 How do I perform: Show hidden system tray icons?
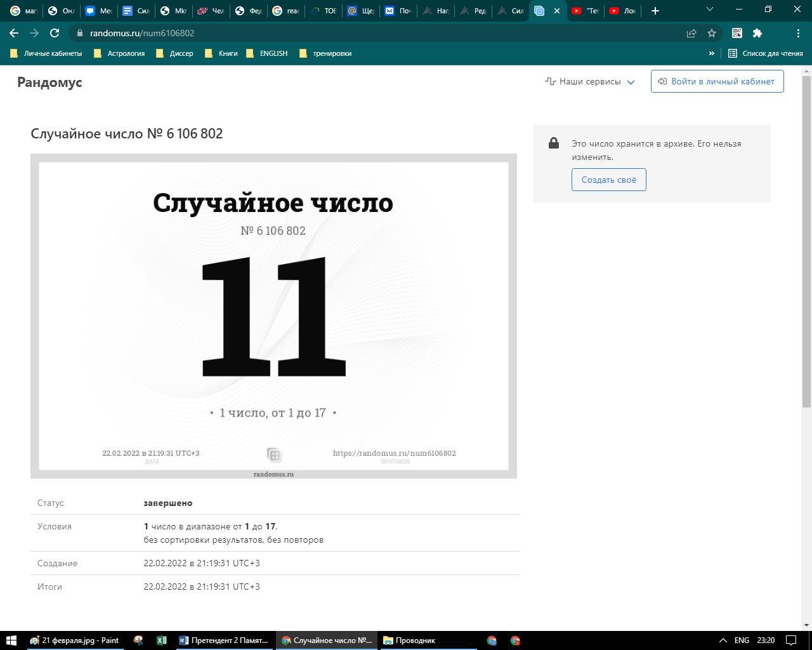(x=723, y=640)
